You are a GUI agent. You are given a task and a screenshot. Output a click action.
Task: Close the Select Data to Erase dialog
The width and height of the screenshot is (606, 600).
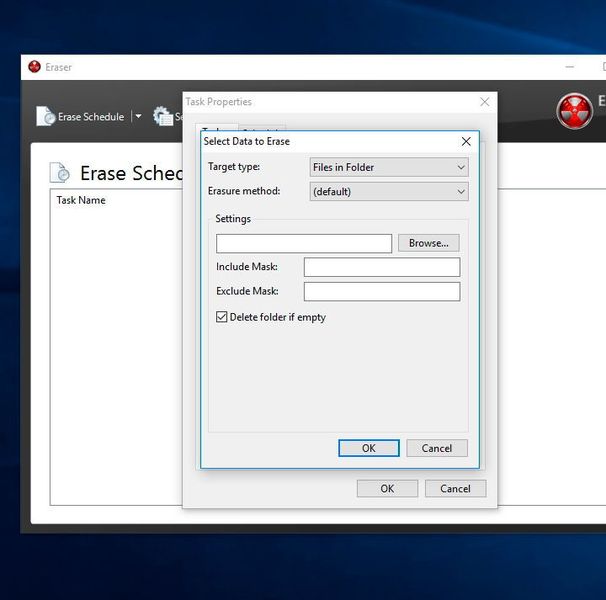(x=466, y=141)
